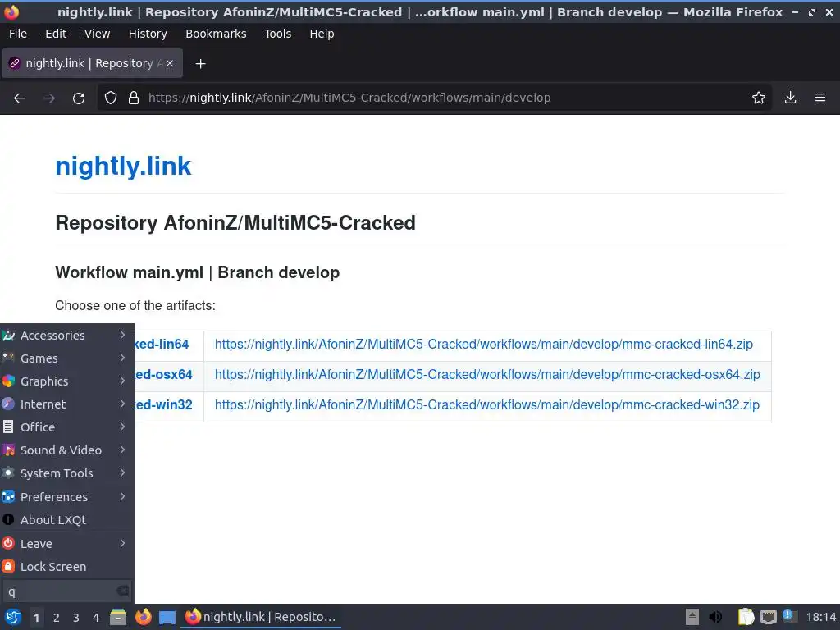Open the tracking protection shield icon

click(111, 98)
